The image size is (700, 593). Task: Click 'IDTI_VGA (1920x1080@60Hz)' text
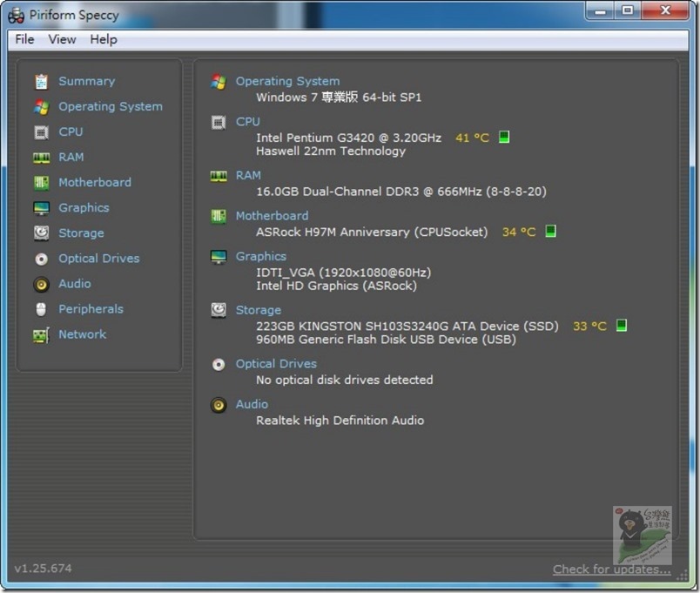(x=343, y=273)
